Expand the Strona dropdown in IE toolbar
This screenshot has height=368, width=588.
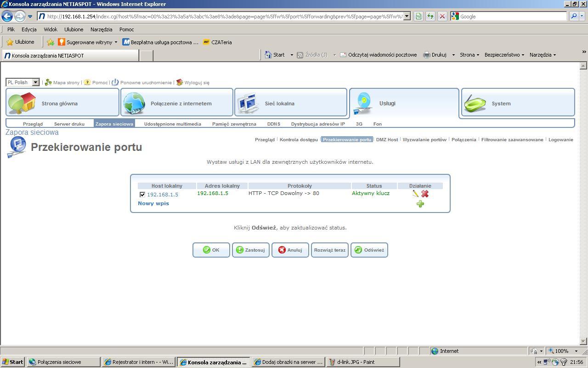pyautogui.click(x=477, y=54)
